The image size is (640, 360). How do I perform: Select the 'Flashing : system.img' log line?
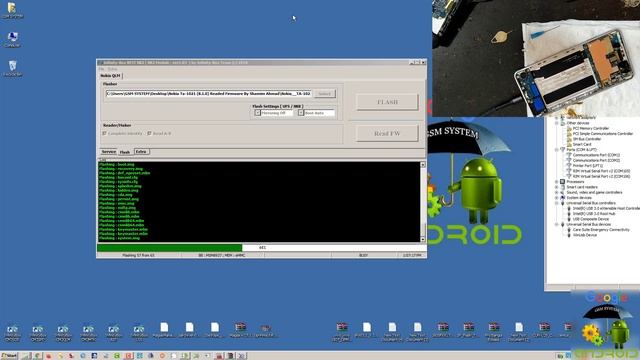[119, 238]
